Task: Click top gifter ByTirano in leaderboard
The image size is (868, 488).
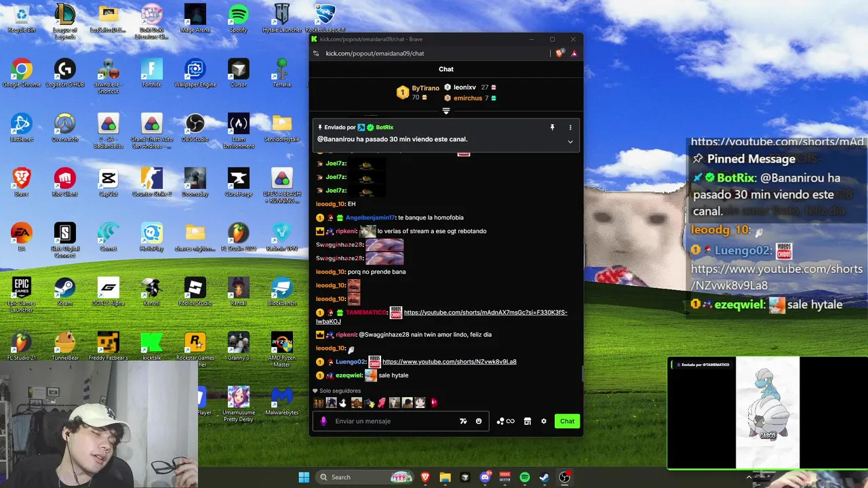Action: (425, 88)
